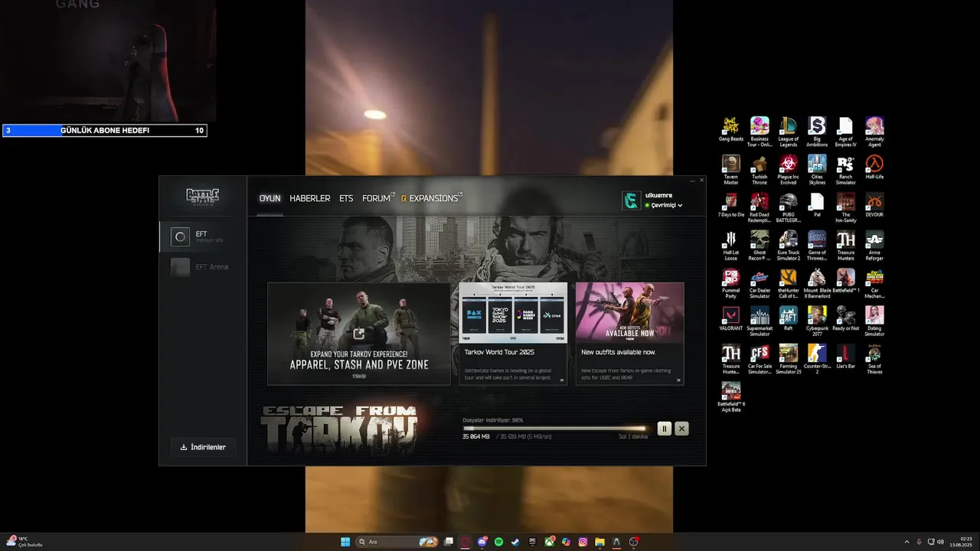Open the Cities Skylines desktop shortcut
Viewport: 980px width, 551px height.
click(x=817, y=170)
